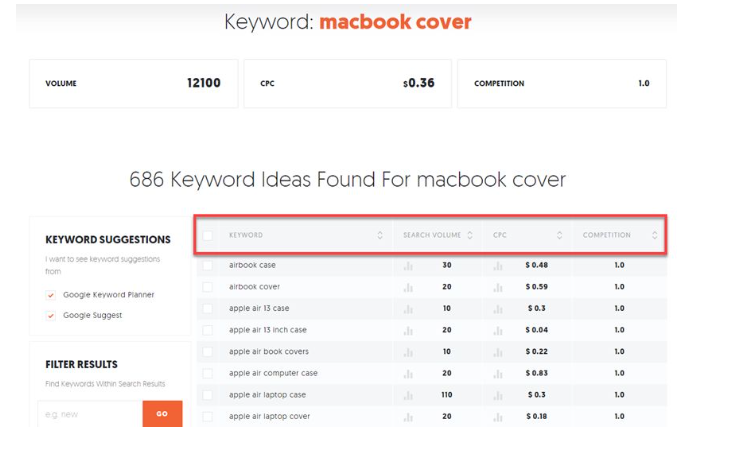Open search volume chart for airbook case

(408, 266)
